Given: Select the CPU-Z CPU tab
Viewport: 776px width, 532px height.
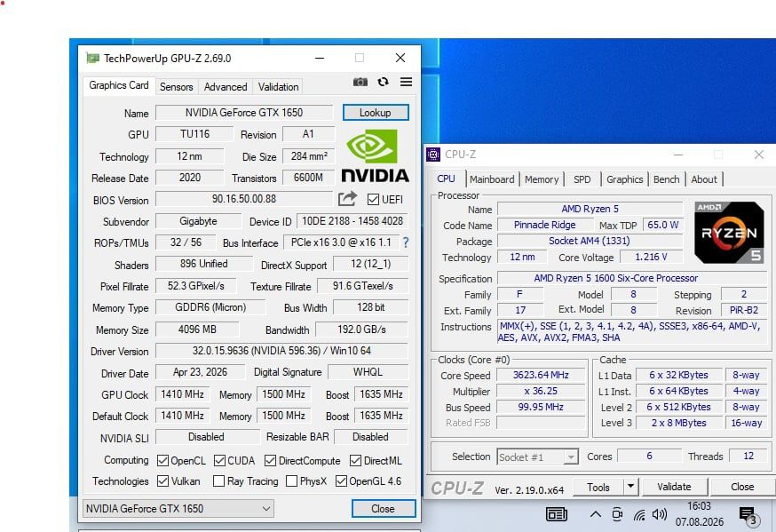Looking at the screenshot, I should pos(446,179).
